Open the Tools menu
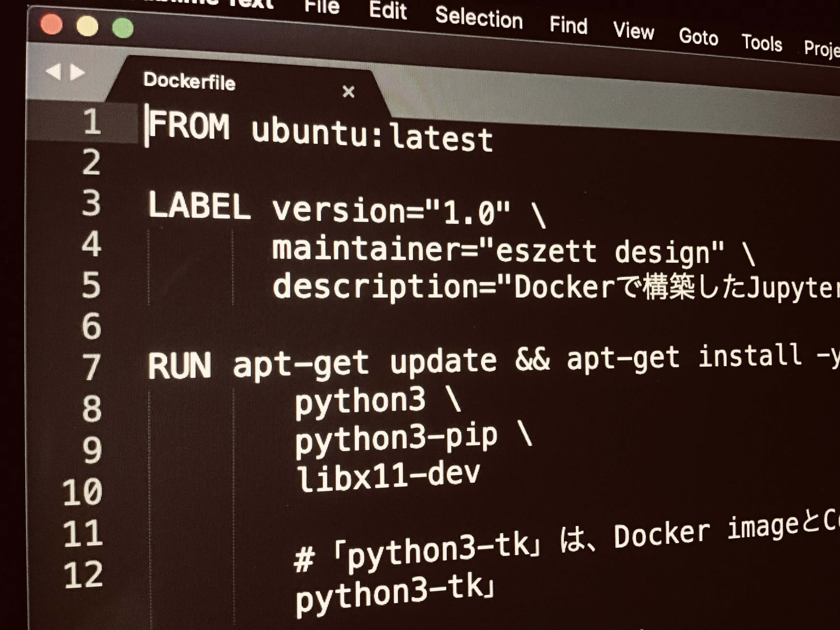This screenshot has height=630, width=840. pos(762,43)
